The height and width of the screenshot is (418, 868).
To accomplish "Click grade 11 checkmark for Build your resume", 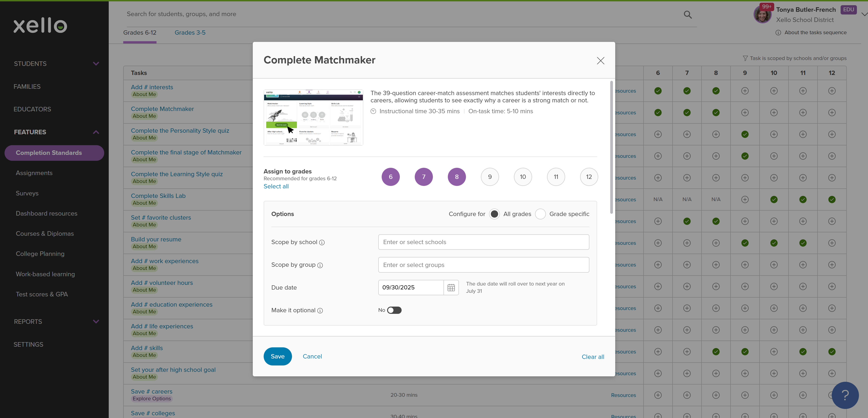I will pyautogui.click(x=803, y=243).
